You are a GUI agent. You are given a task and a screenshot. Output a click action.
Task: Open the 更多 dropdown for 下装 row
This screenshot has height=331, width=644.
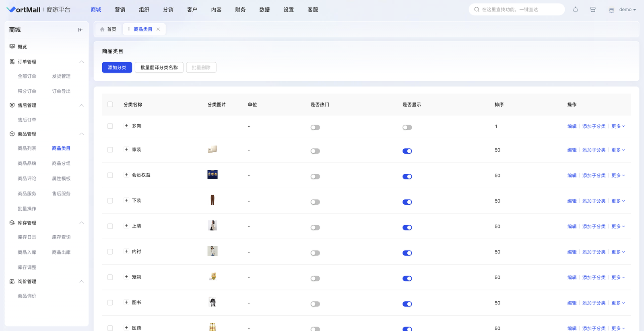tap(618, 201)
